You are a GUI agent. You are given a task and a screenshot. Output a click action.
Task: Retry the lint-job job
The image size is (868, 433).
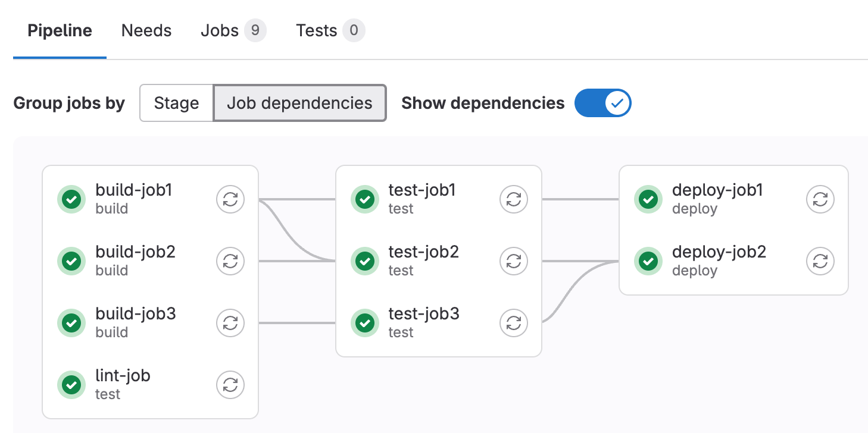tap(230, 385)
